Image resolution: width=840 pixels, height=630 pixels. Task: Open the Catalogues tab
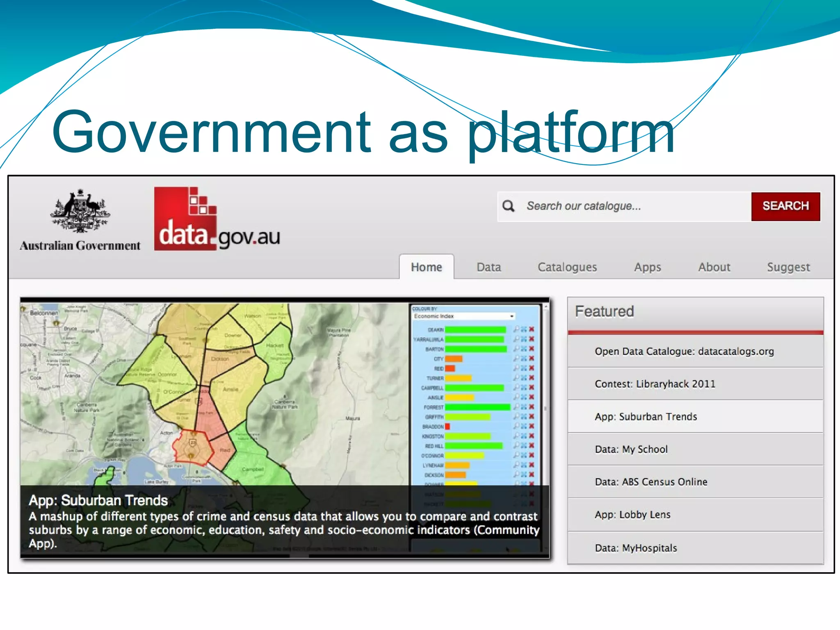[x=567, y=267]
